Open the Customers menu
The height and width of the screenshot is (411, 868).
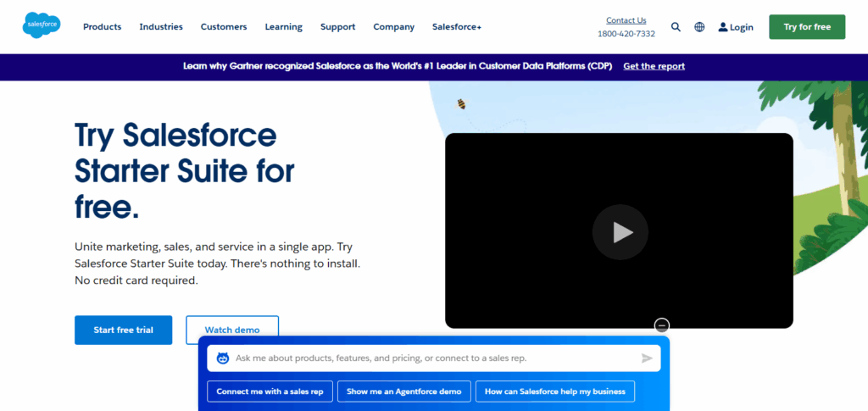tap(224, 27)
